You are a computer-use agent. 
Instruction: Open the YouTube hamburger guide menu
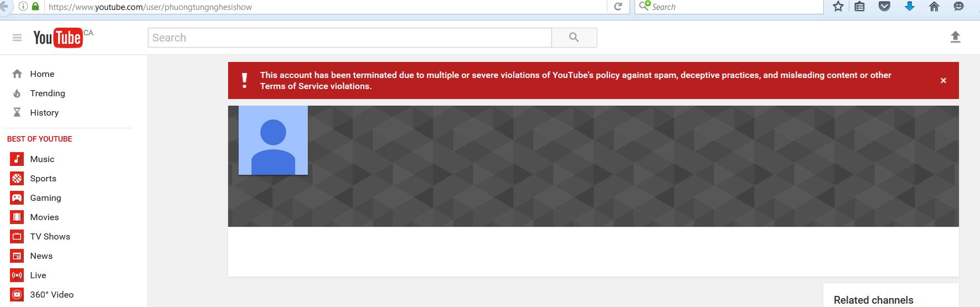coord(17,38)
